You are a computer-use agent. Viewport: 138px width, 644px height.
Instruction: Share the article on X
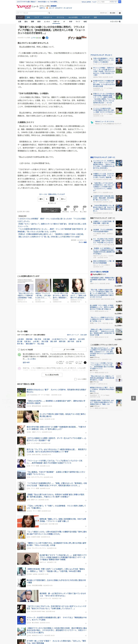[43, 38]
